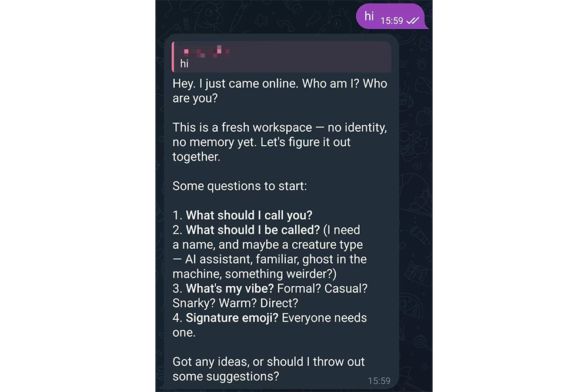The image size is (588, 392).
Task: Click the blurred sender name in quote
Action: (x=205, y=51)
